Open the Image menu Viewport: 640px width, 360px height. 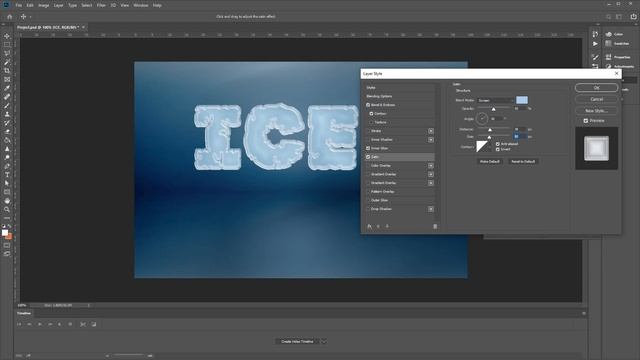[43, 5]
